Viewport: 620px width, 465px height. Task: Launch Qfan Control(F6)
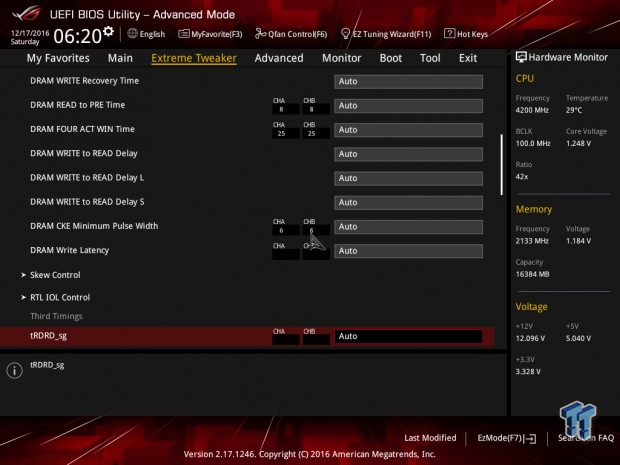pos(291,34)
